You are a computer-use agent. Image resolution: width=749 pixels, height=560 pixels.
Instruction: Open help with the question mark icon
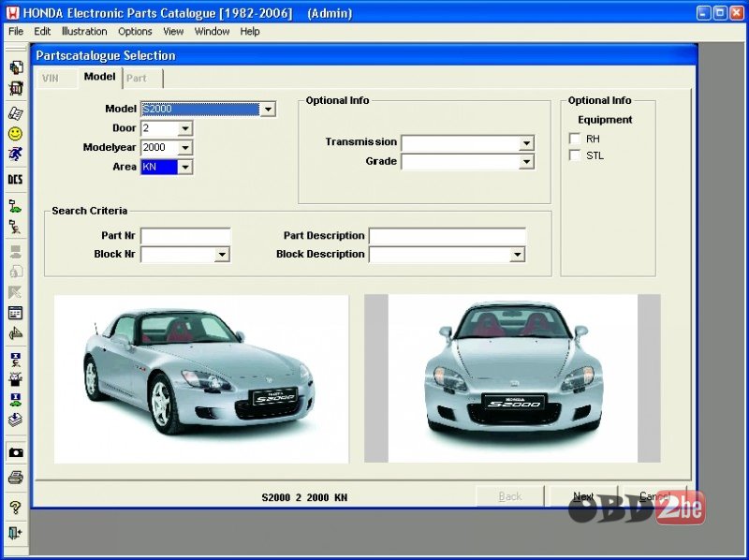[16, 508]
